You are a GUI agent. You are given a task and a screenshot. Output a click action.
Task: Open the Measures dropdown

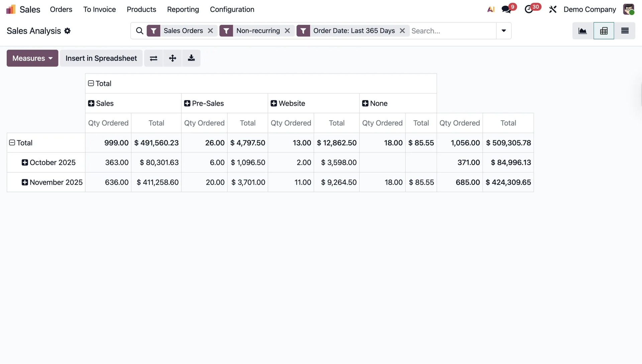[32, 58]
